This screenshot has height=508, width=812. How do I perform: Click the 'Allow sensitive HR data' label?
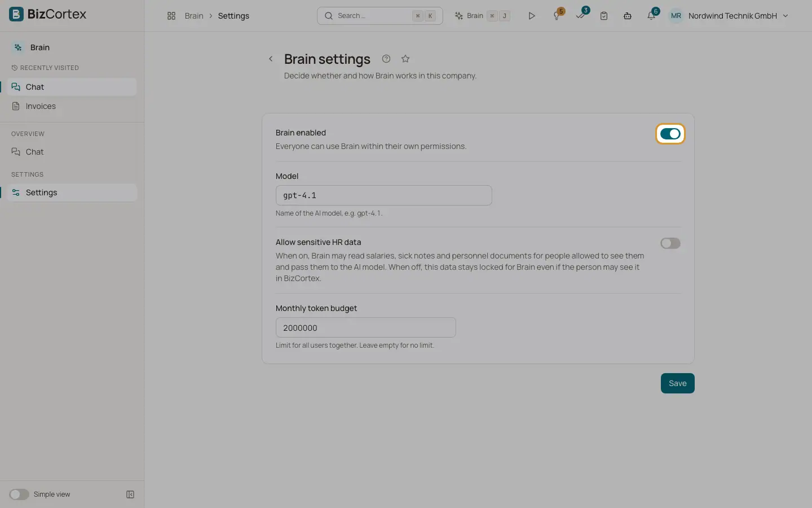point(318,242)
